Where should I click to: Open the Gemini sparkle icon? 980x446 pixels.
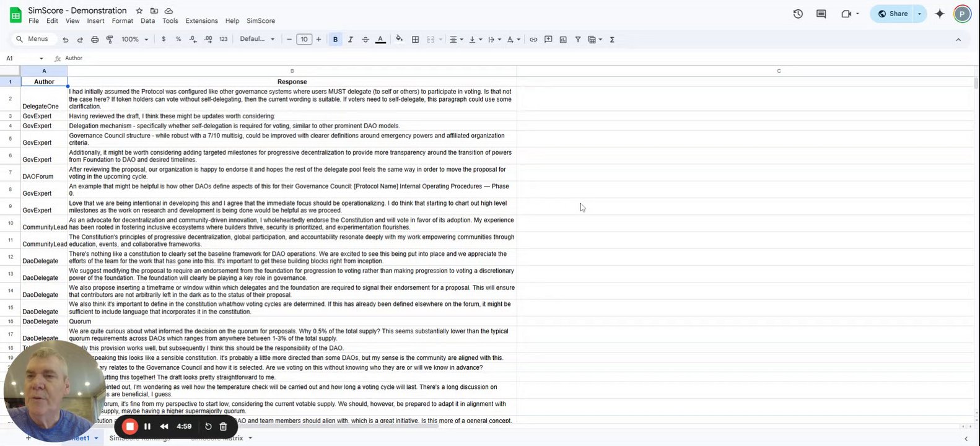(940, 14)
